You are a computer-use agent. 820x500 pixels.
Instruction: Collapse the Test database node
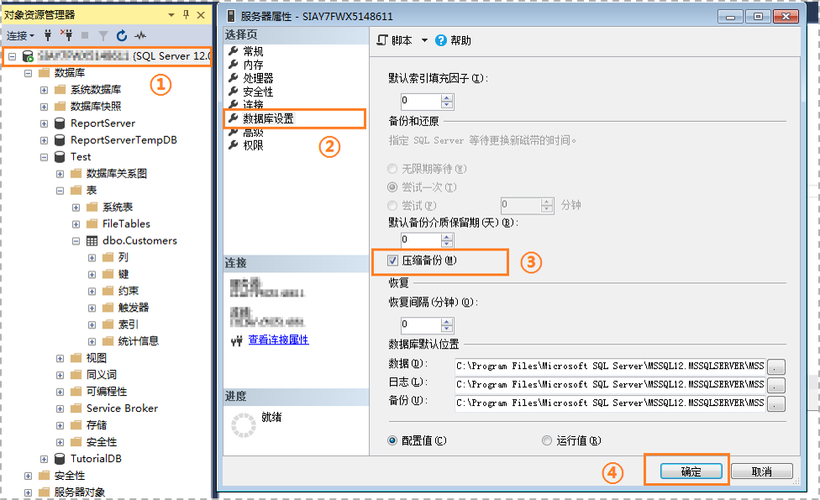pos(44,157)
